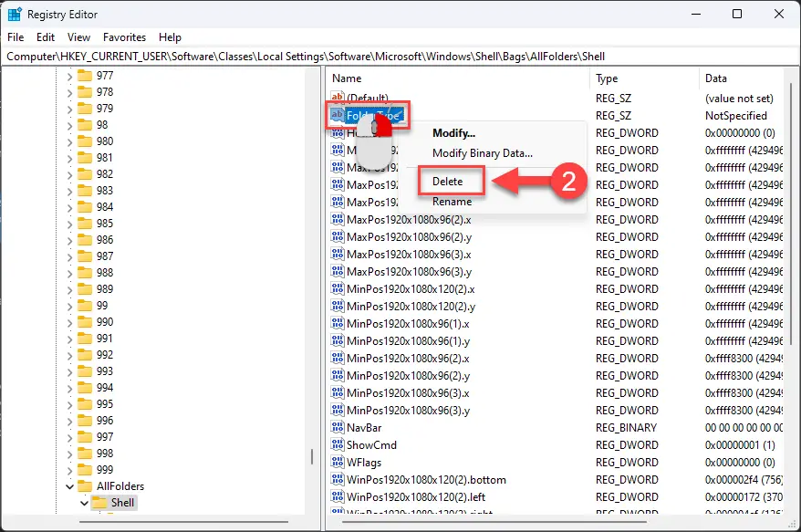The width and height of the screenshot is (801, 532).
Task: Minimize the Registry Editor window
Action: (696, 15)
